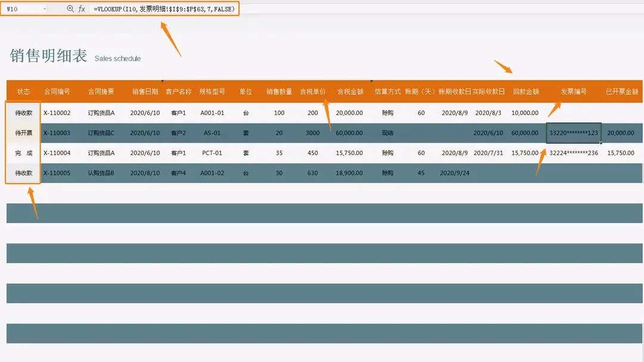This screenshot has height=362, width=644.
Task: Click the payment term 45 cell
Action: pyautogui.click(x=421, y=173)
